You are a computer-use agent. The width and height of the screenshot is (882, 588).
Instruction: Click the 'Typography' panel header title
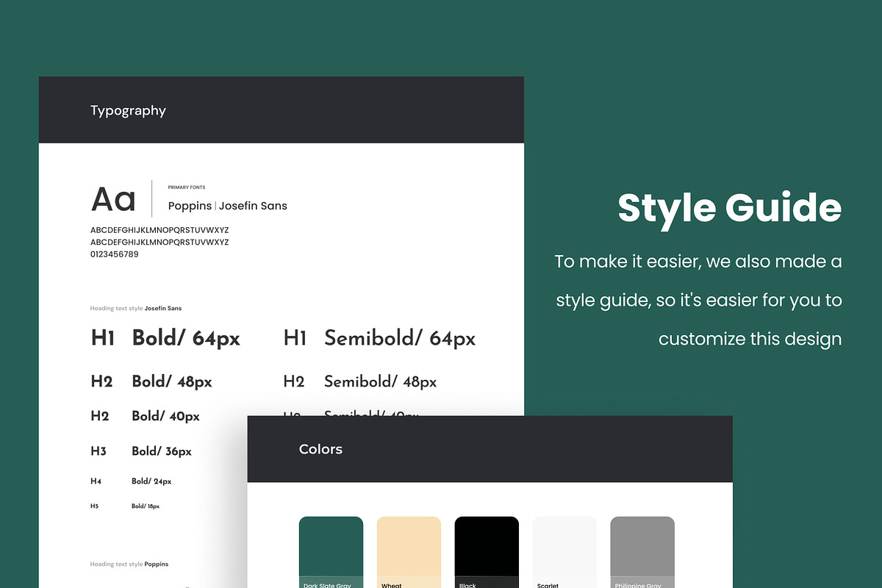128,111
